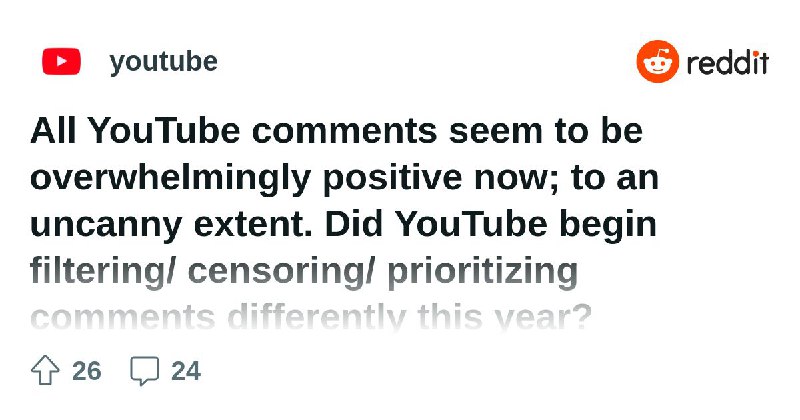The width and height of the screenshot is (800, 420).
Task: Click the red YouTube play icon
Action: [61, 61]
